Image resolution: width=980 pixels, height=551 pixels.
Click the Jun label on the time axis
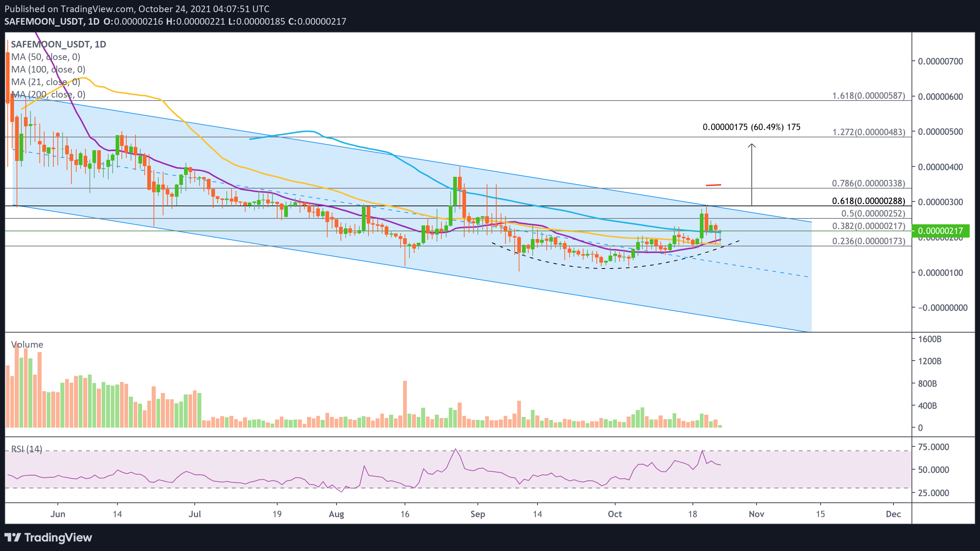58,514
